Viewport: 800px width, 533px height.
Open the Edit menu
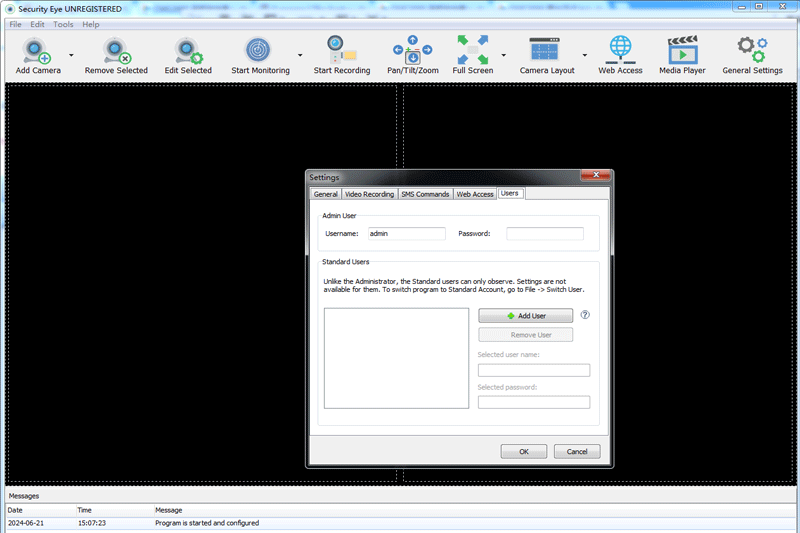point(37,24)
